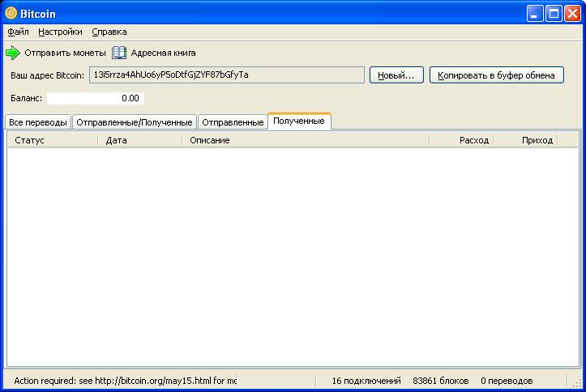Sort by Расход column header
The image size is (586, 392).
coord(461,140)
